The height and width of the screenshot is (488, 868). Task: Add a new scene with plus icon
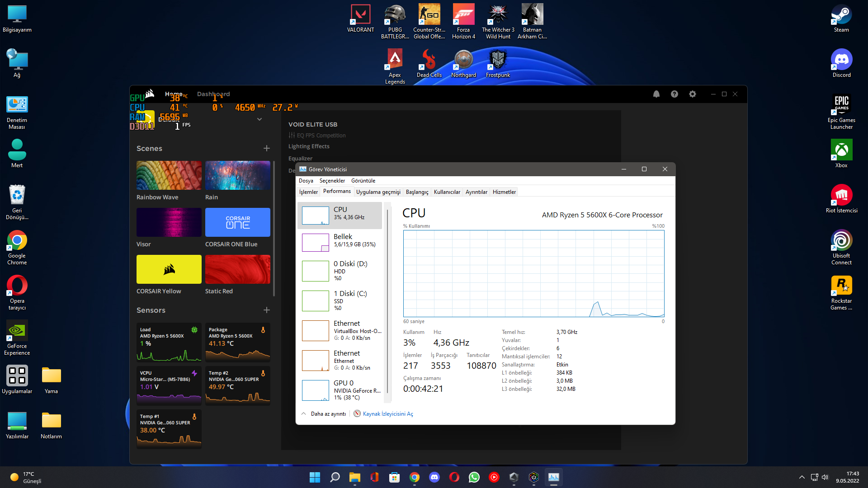point(267,148)
